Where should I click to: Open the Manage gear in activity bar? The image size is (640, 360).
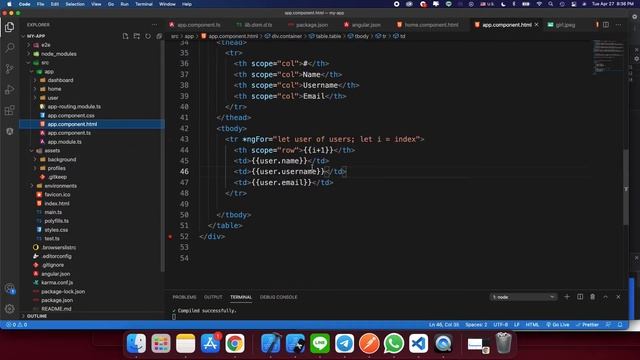pos(9,309)
